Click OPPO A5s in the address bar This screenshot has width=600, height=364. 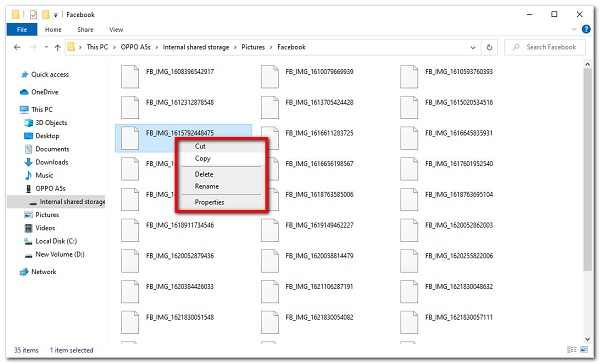(135, 47)
